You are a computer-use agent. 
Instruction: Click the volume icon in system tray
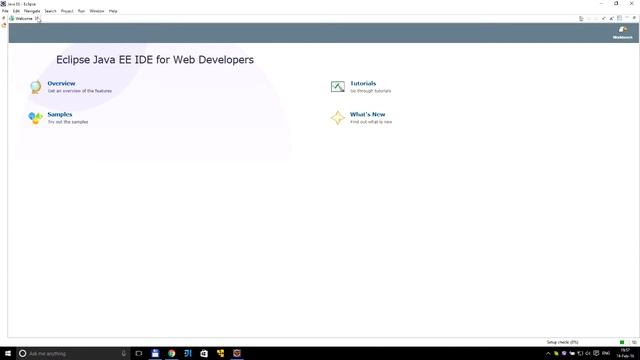(x=588, y=353)
